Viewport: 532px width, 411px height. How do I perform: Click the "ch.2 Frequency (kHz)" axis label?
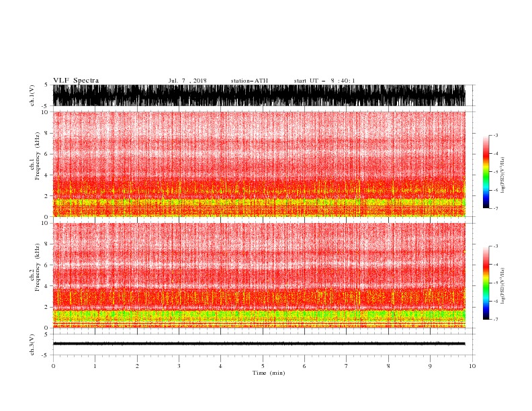pos(35,267)
